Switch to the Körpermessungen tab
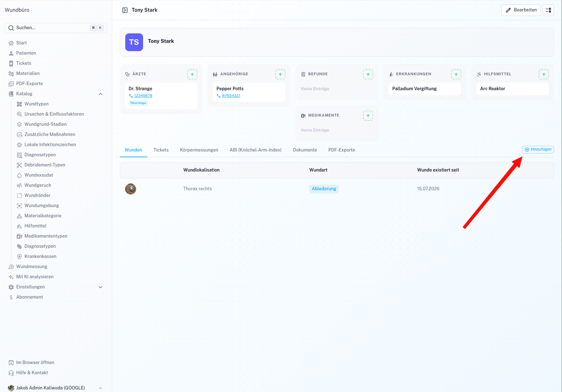This screenshot has width=562, height=392. (x=199, y=150)
